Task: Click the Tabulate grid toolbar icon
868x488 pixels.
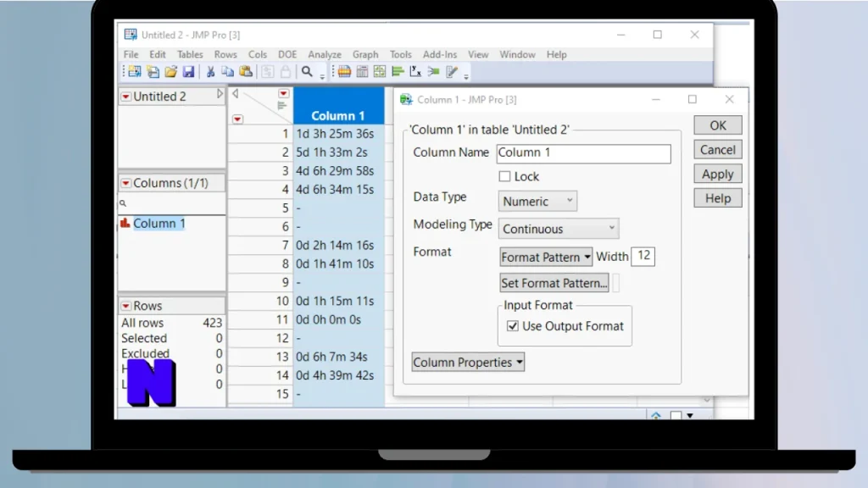Action: [x=362, y=71]
